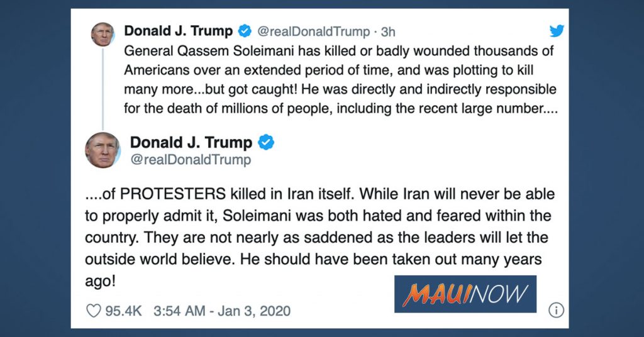Click the Maui Now logo
Viewport: 644px width, 337px height.
[x=465, y=294]
